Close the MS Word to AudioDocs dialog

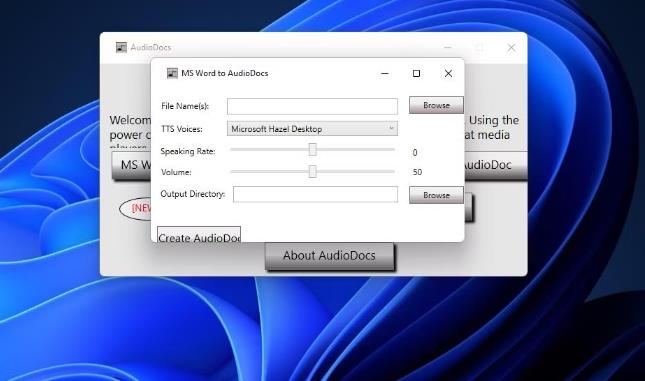point(448,73)
